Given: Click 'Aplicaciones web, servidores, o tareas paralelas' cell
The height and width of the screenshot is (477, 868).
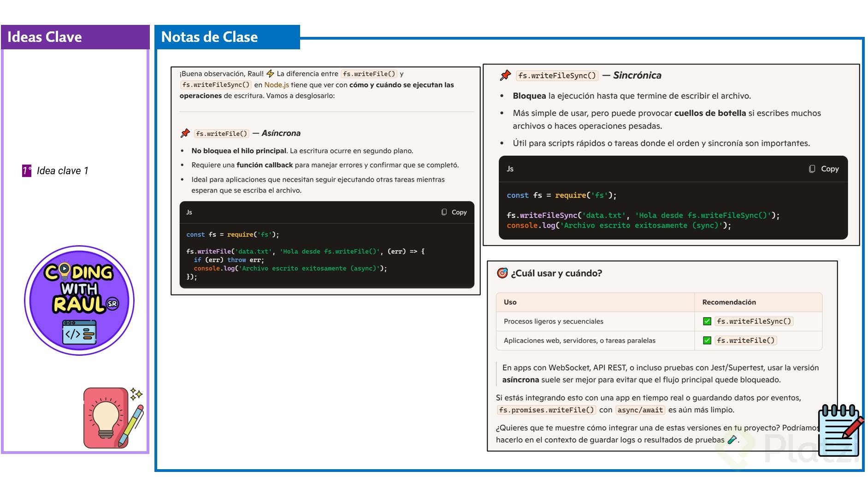Looking at the screenshot, I should (579, 341).
